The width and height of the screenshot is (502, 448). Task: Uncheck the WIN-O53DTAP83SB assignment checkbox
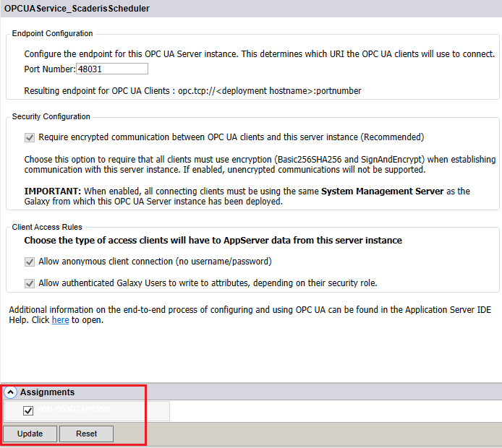point(28,410)
